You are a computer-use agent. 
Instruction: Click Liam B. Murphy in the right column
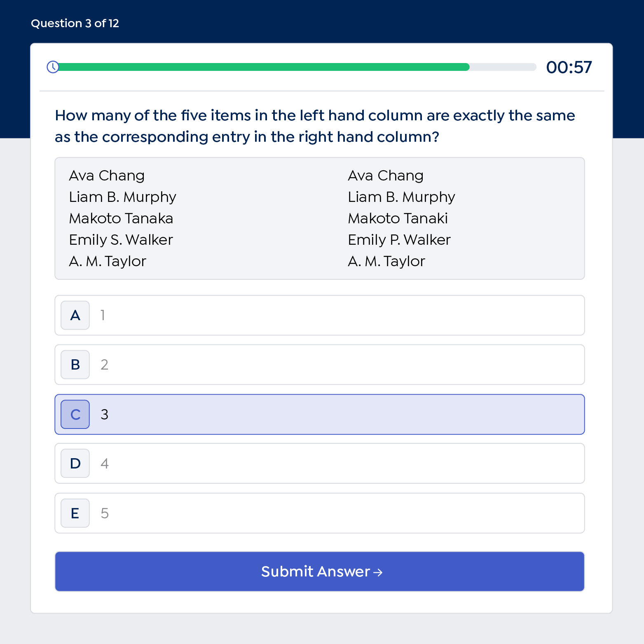pos(401,197)
